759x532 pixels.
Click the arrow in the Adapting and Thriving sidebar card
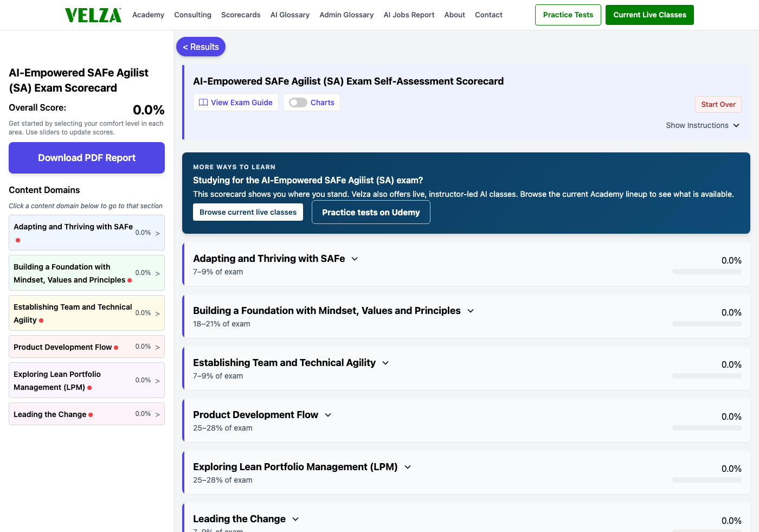pos(158,233)
